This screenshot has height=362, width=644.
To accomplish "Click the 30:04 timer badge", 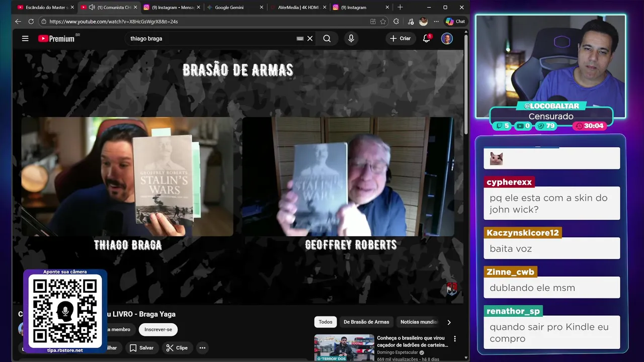I will point(589,126).
